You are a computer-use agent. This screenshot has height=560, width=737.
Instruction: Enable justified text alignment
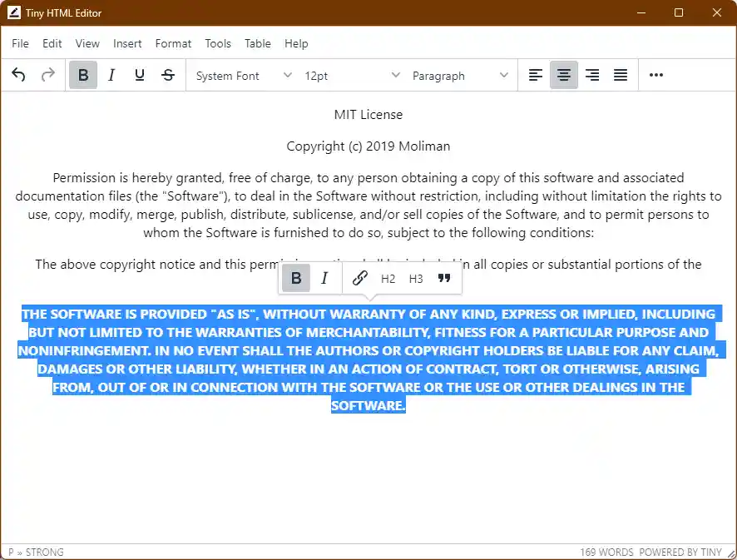pos(620,75)
